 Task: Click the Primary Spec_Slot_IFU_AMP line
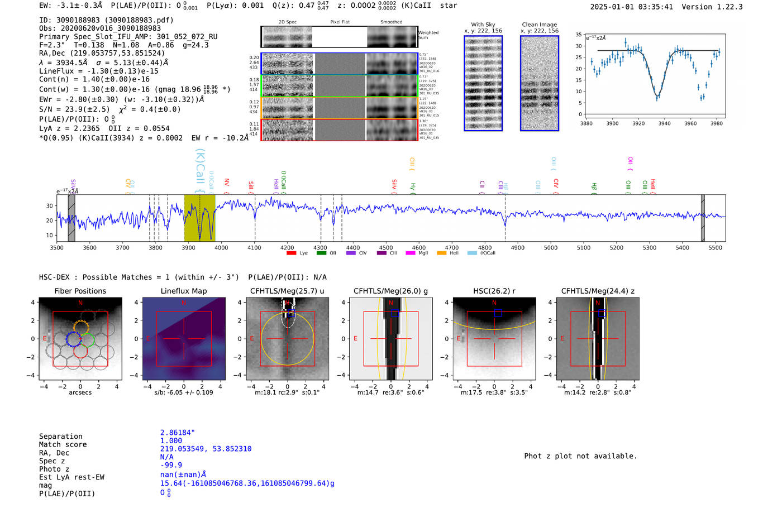128,37
